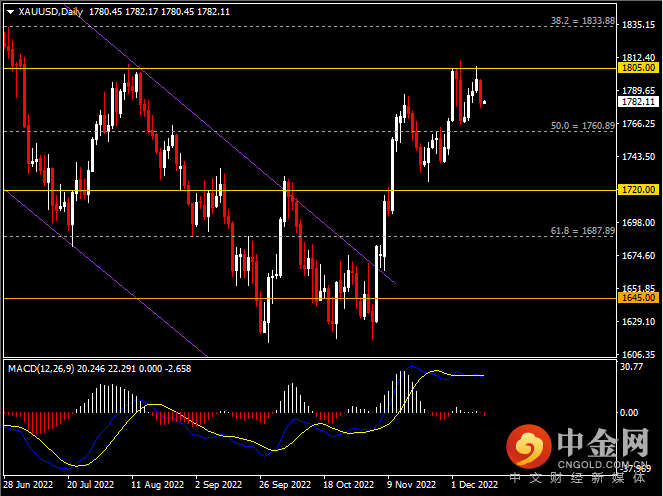Click the 38.2 = 1833.88 Fibonacci label
The width and height of the screenshot is (663, 496).
coord(582,20)
